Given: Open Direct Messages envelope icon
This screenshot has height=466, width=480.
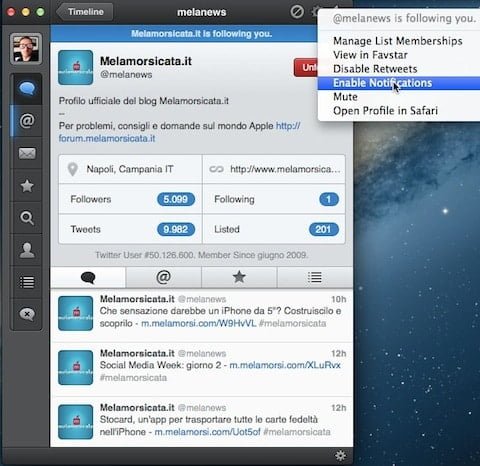Looking at the screenshot, I should [x=27, y=153].
